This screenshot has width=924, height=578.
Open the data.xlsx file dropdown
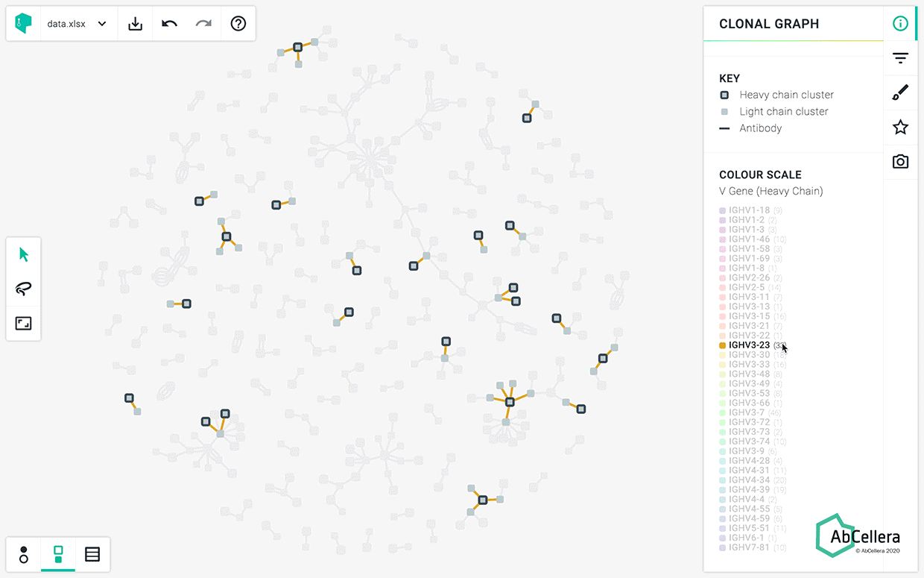(x=76, y=24)
